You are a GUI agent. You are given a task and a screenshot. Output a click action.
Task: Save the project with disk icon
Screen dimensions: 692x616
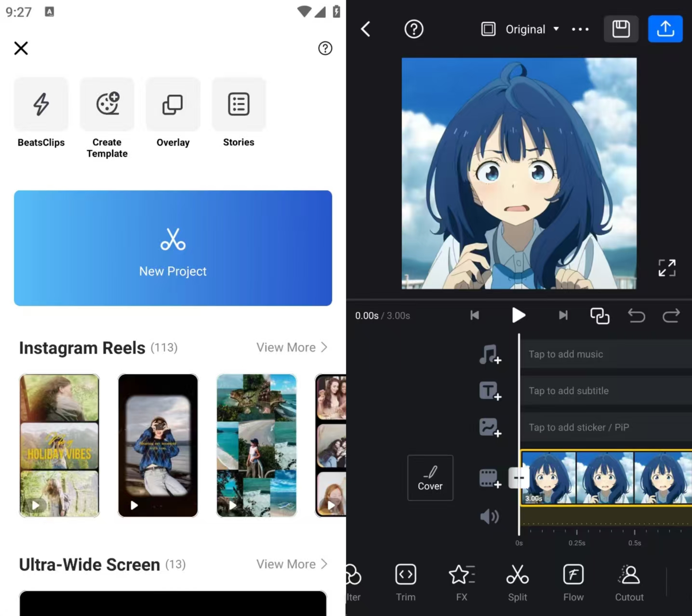point(621,29)
